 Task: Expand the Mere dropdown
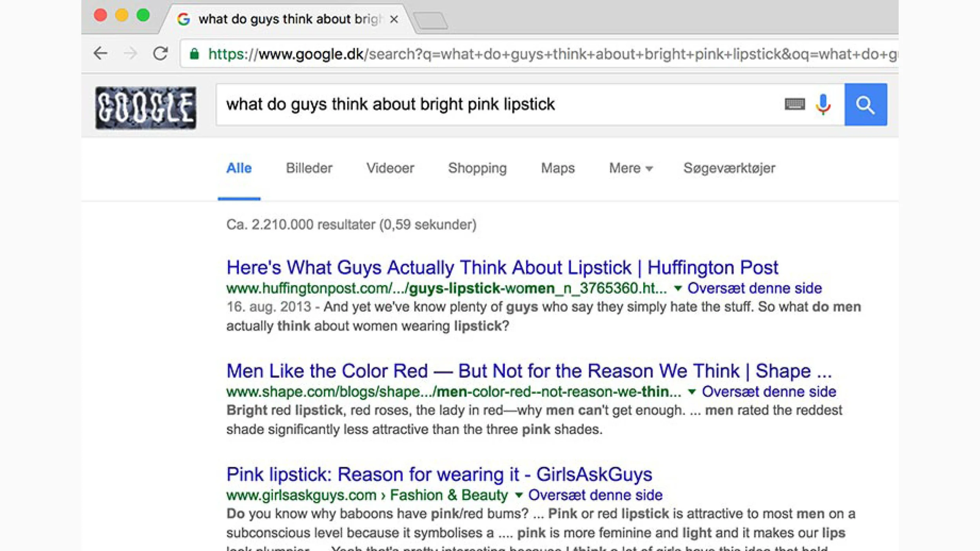[631, 168]
